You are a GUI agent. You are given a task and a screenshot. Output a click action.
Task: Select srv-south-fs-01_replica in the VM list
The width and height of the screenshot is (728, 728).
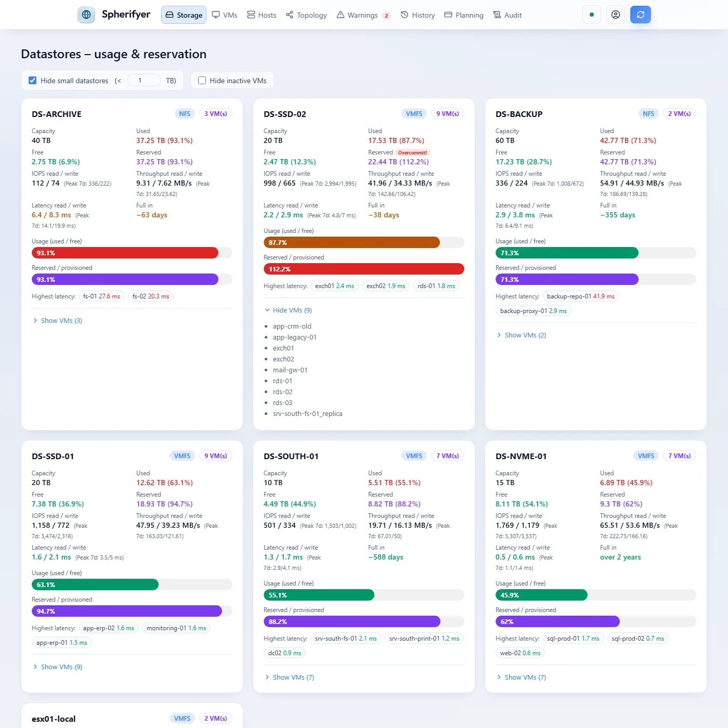(308, 414)
